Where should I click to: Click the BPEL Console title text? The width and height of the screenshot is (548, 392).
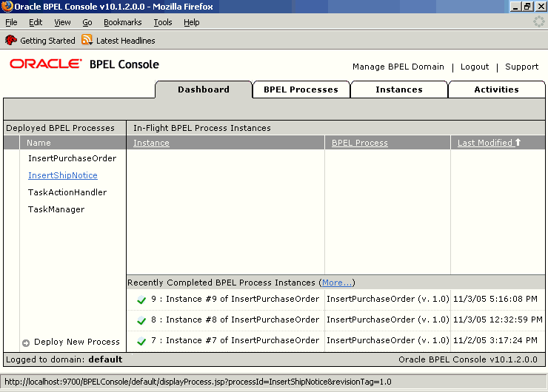124,64
